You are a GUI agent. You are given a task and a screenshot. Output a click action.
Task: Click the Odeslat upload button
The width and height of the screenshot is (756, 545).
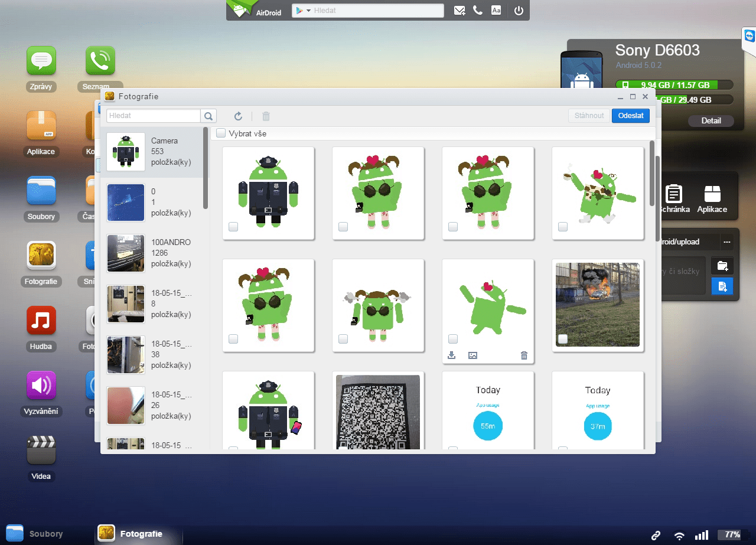(x=631, y=116)
